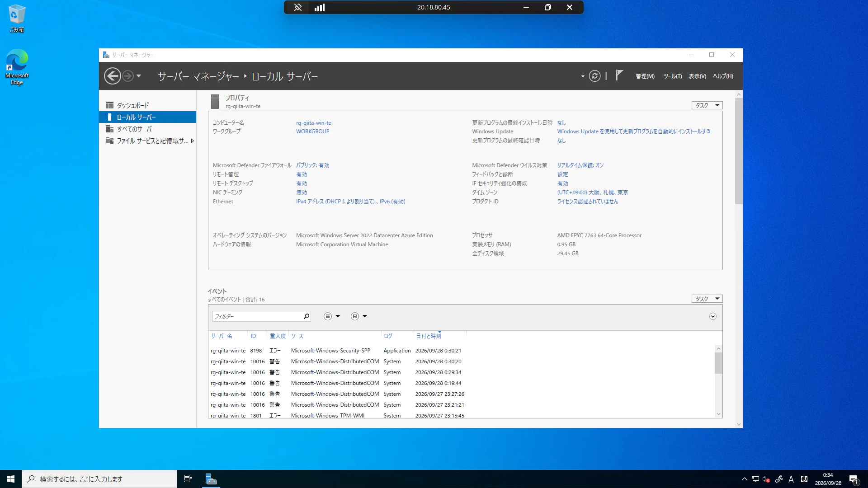Click the events フィルター input field
Image resolution: width=868 pixels, height=488 pixels.
coord(257,316)
